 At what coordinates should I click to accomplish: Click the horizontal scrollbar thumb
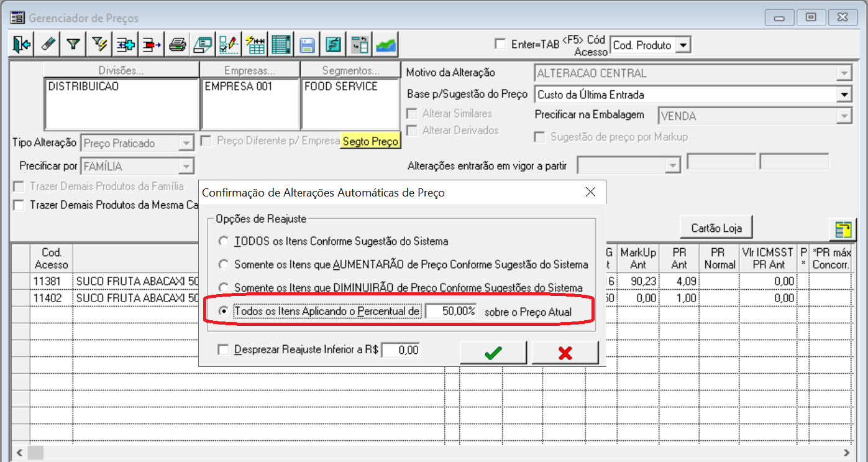35,452
